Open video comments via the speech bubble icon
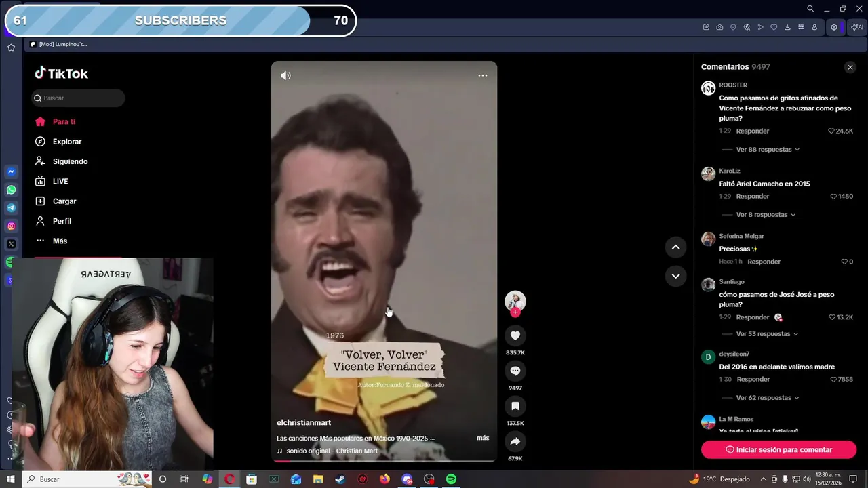 pos(515,371)
